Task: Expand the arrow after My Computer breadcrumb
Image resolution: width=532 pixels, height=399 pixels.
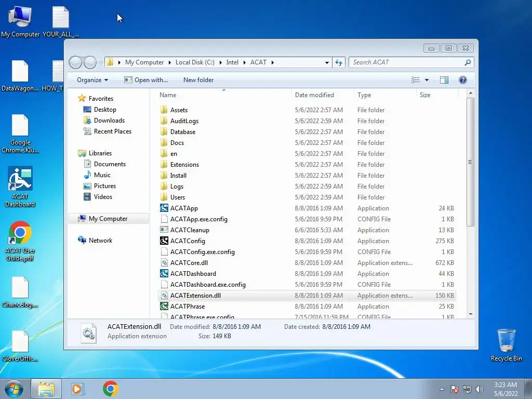Action: coord(170,62)
